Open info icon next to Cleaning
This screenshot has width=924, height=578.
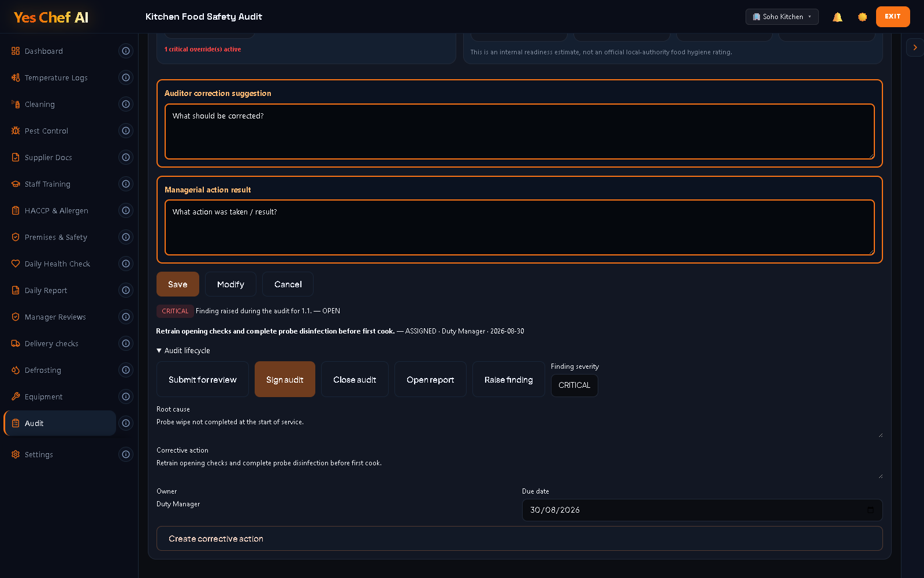pyautogui.click(x=126, y=104)
